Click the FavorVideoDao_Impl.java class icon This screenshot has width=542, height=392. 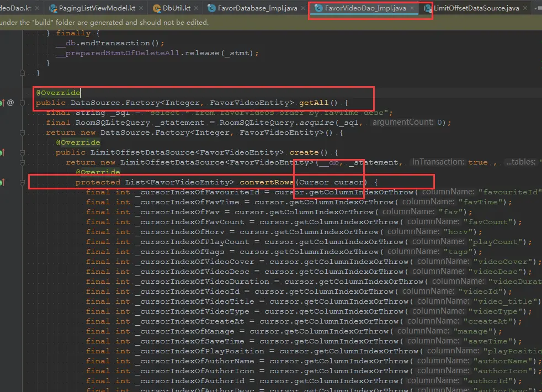coord(318,8)
